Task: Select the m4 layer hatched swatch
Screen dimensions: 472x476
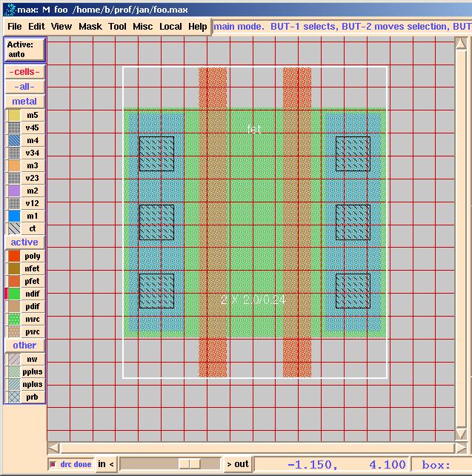Action: coord(14,141)
